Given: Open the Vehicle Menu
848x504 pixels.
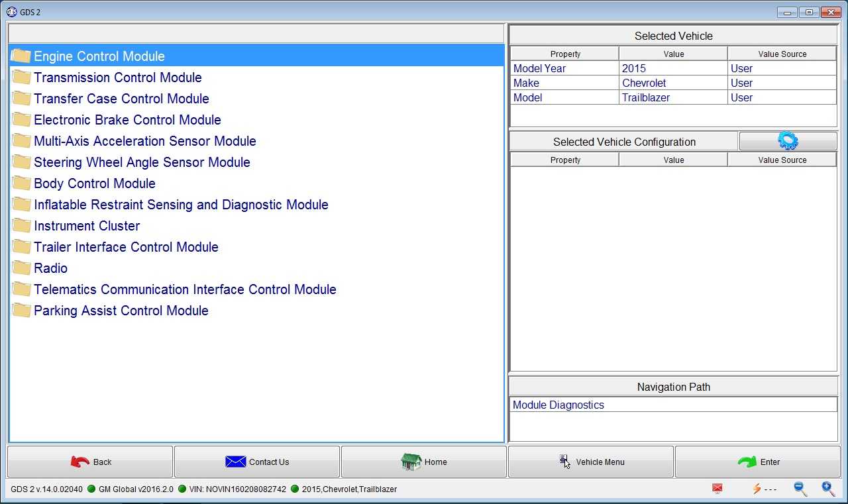Looking at the screenshot, I should pyautogui.click(x=591, y=462).
